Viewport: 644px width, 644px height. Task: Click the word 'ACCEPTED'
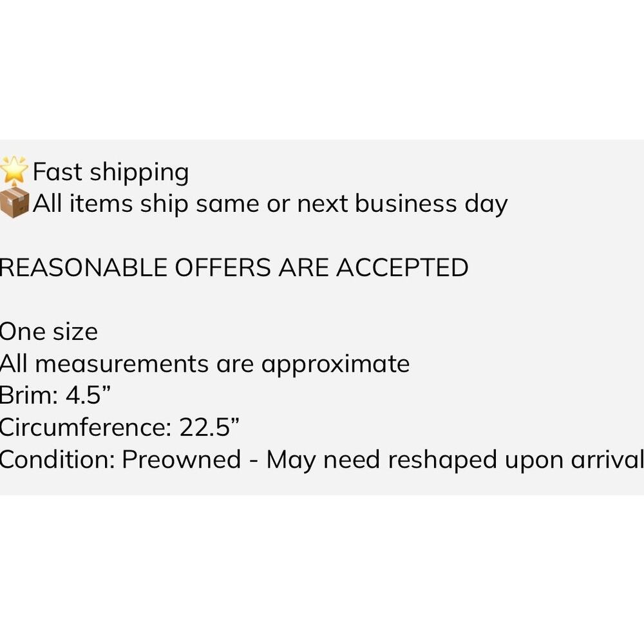402,268
